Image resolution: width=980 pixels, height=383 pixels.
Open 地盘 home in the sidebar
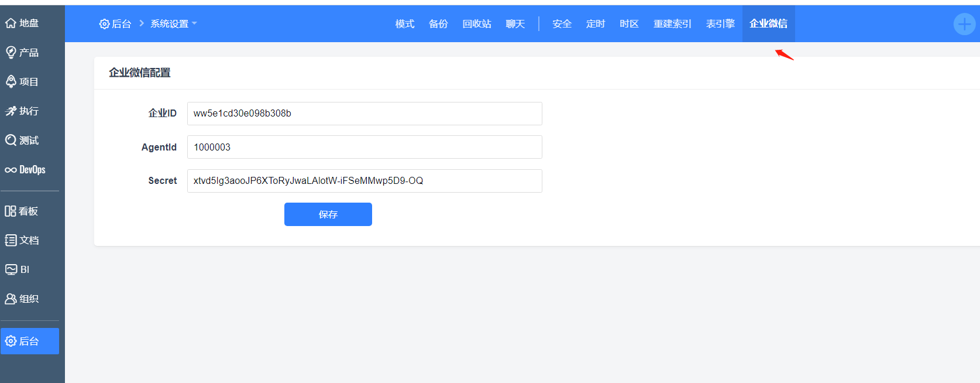point(22,23)
